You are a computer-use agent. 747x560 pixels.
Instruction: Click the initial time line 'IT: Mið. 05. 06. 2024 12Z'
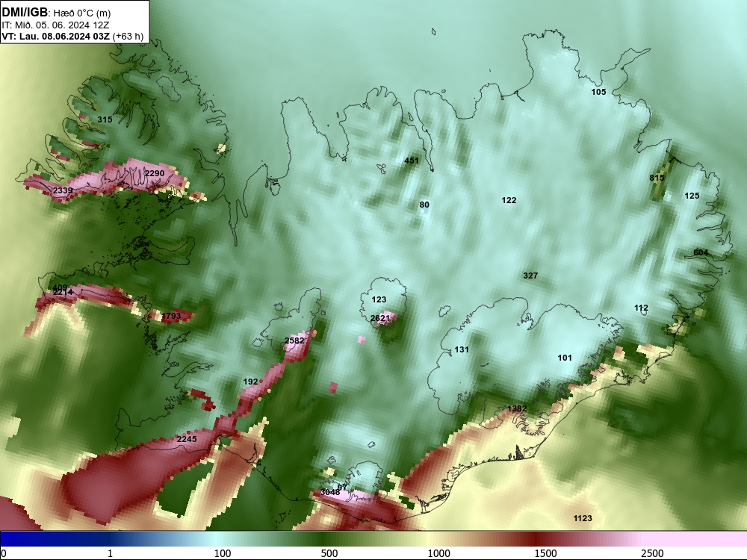click(55, 25)
